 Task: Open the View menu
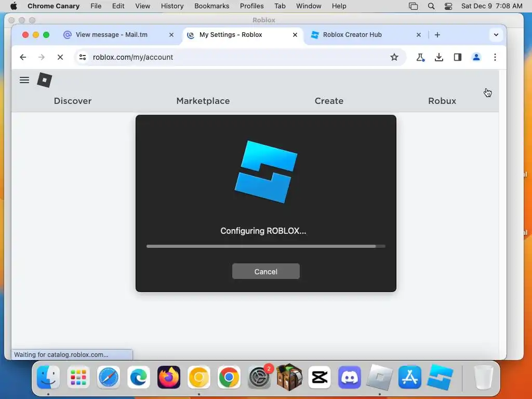[142, 6]
